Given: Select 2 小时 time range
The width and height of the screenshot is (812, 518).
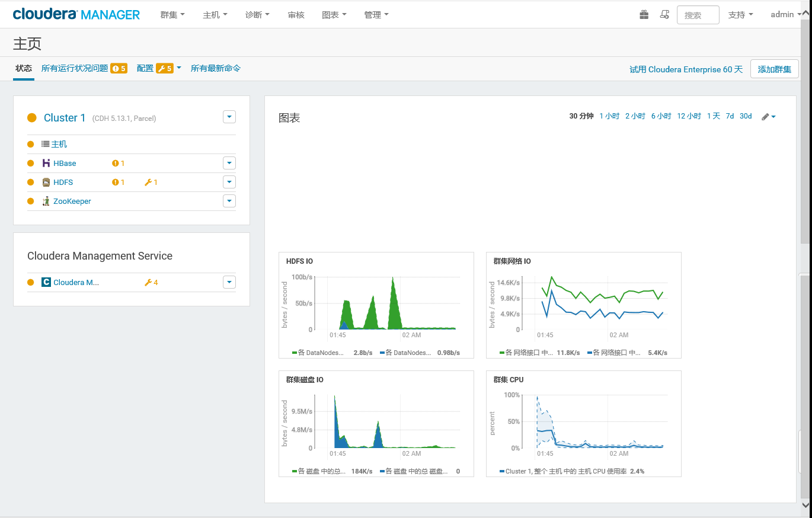Looking at the screenshot, I should [635, 116].
